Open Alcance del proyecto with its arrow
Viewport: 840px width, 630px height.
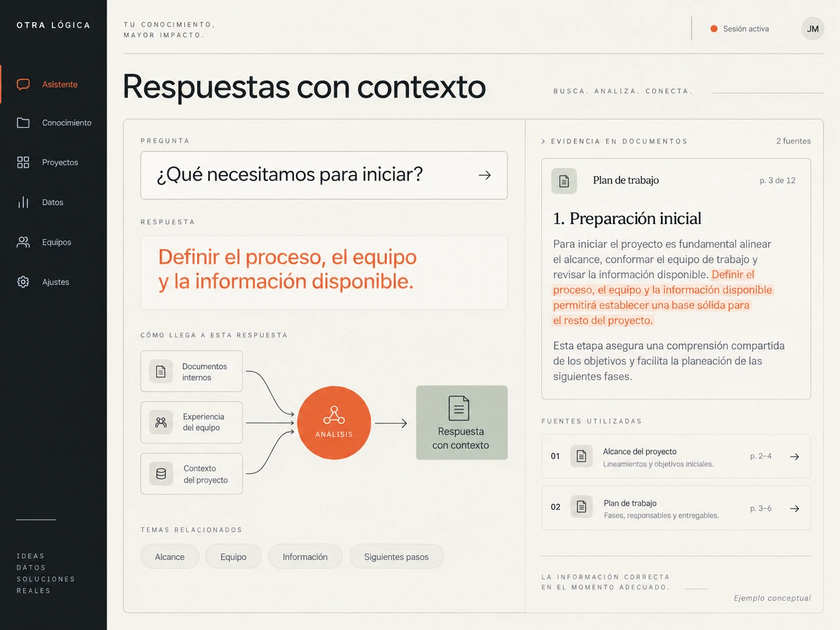point(795,457)
